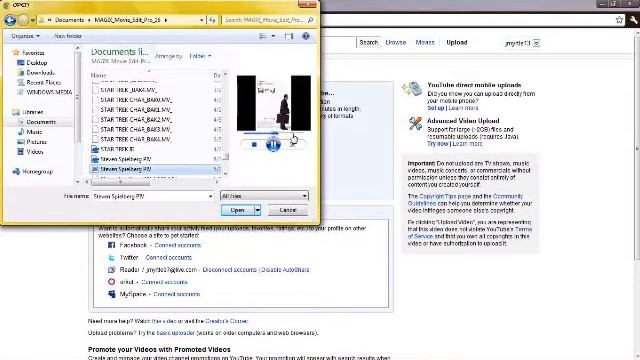Click the mobile uploads phone icon
This screenshot has height=360, width=640.
(x=413, y=89)
